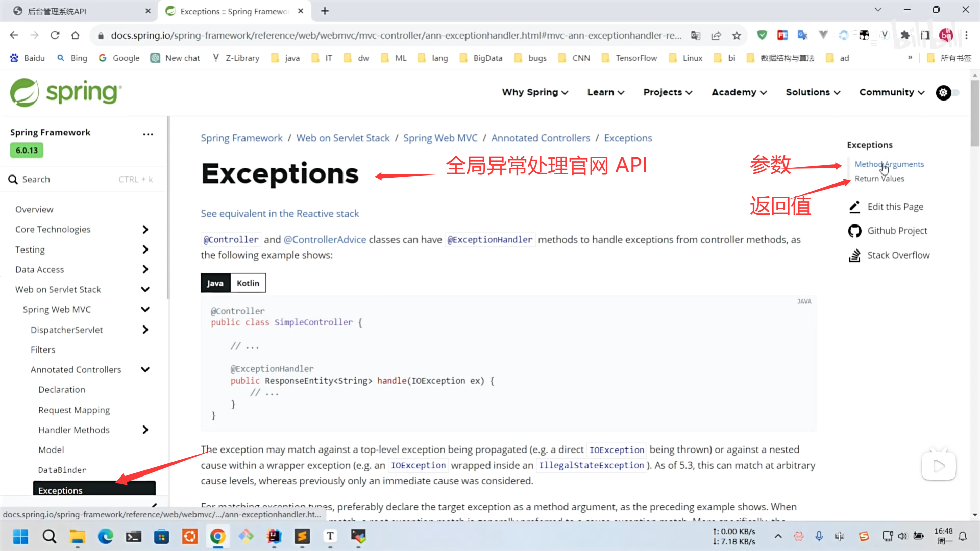Open the Reactive stack equivalent link
980x551 pixels.
[280, 213]
